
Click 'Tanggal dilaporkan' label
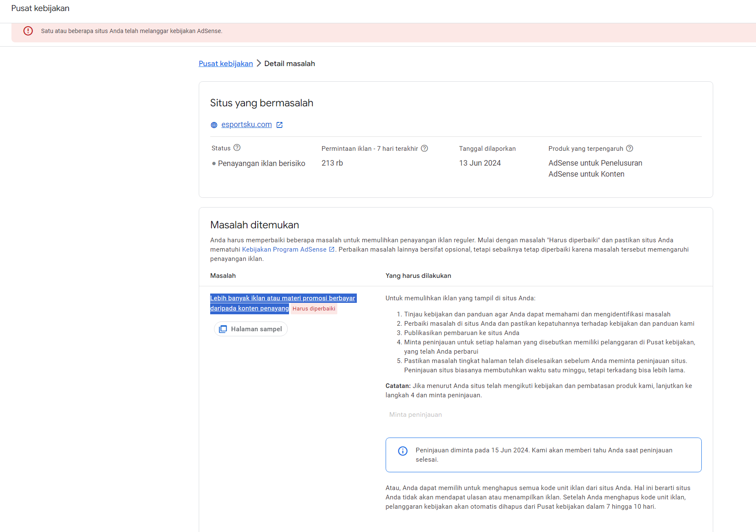487,149
